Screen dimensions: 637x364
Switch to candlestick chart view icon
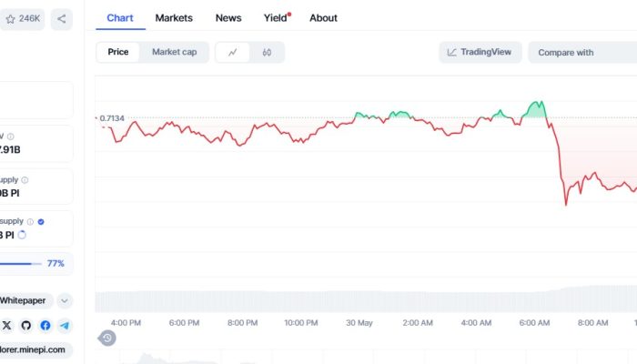point(267,53)
